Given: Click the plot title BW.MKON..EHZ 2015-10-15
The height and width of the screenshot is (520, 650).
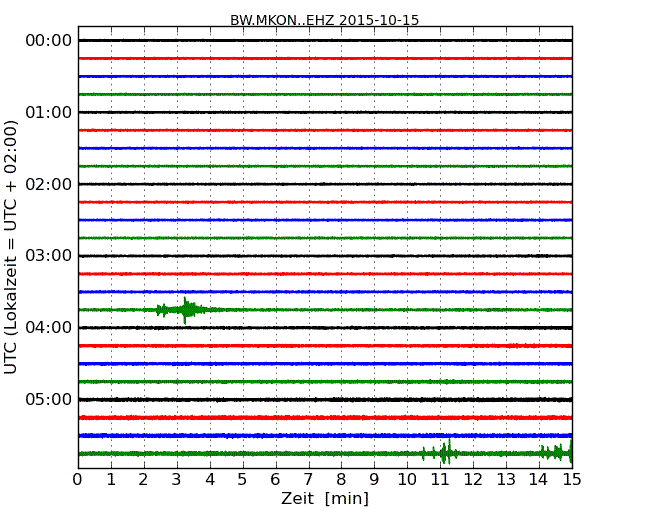Looking at the screenshot, I should [325, 20].
